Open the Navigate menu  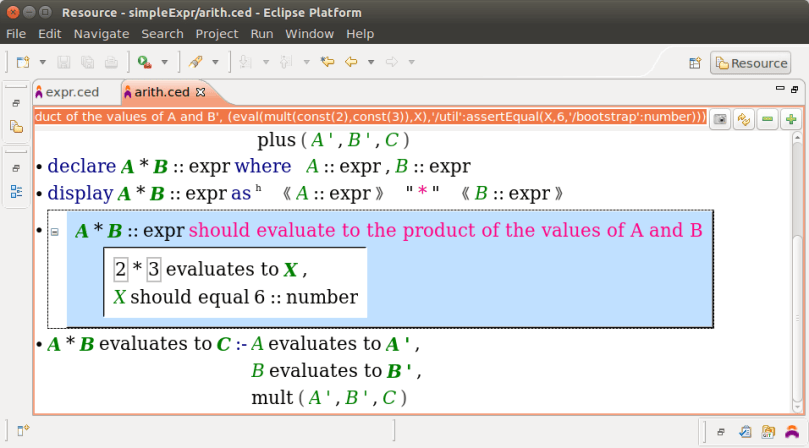tap(101, 33)
